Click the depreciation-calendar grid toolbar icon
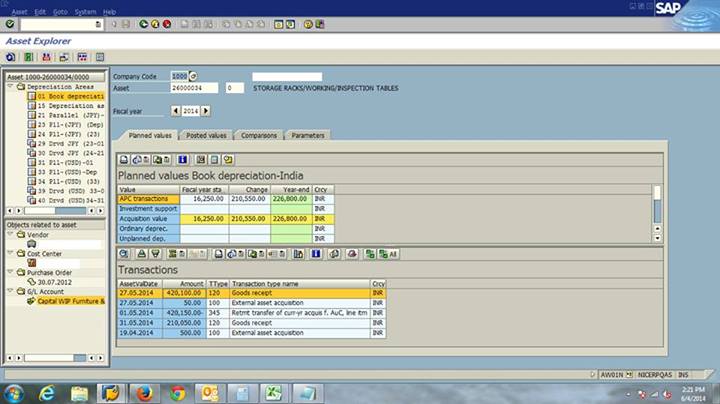720x404 pixels. pos(82,57)
